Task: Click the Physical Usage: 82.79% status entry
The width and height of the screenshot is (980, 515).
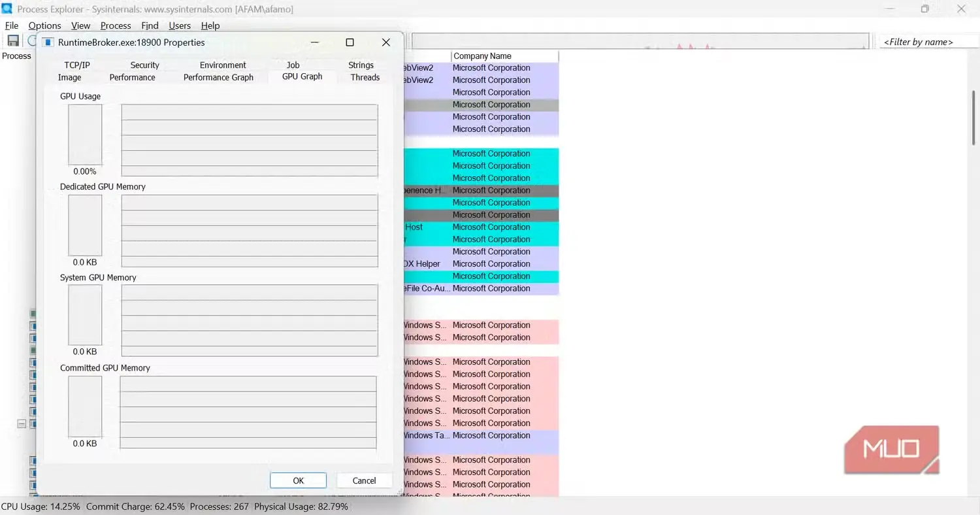Action: pos(301,507)
